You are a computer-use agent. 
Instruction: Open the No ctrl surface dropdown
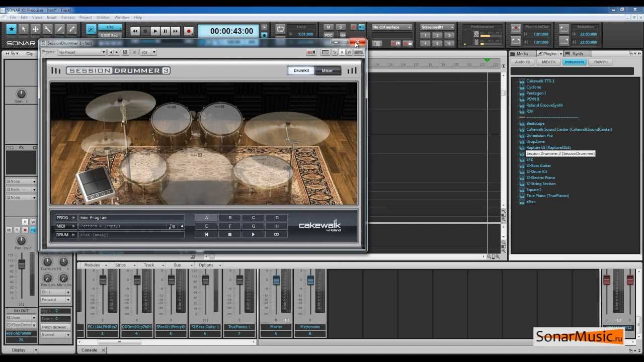click(x=392, y=27)
